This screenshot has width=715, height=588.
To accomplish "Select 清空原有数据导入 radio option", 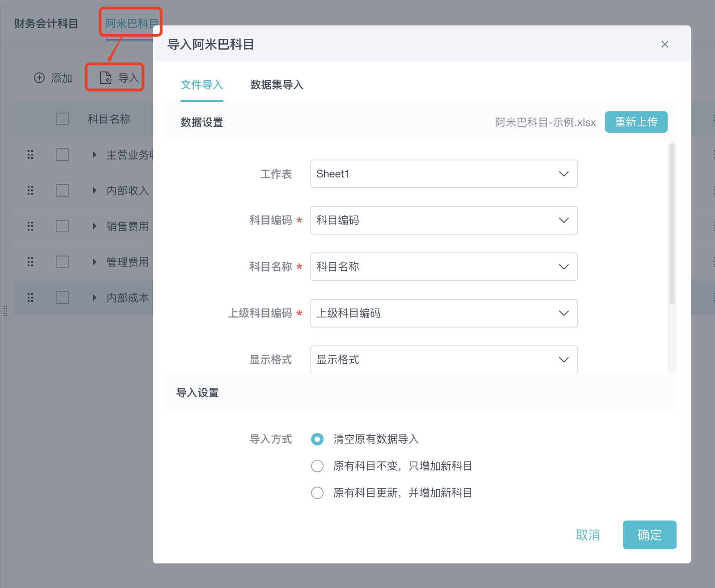I will [x=317, y=439].
